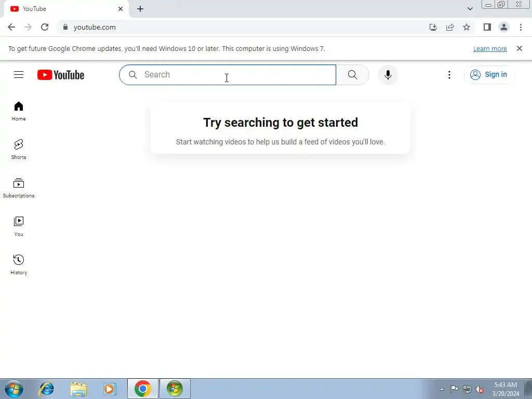The image size is (532, 399).
Task: Open the Windows Start menu
Action: pos(14,389)
